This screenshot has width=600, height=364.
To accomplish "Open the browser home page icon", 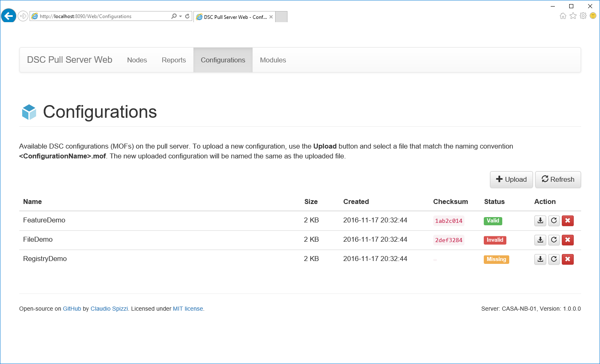I will [563, 16].
